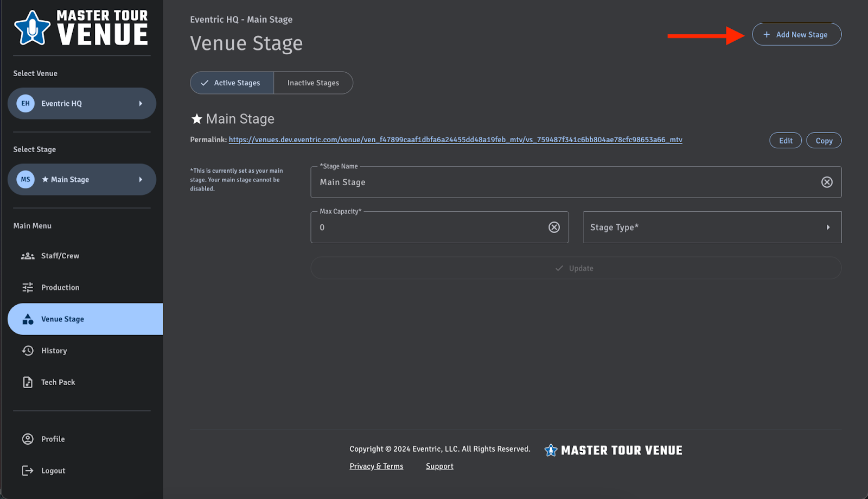The height and width of the screenshot is (499, 868).
Task: Clear Max Capacity using the X icon
Action: point(554,227)
